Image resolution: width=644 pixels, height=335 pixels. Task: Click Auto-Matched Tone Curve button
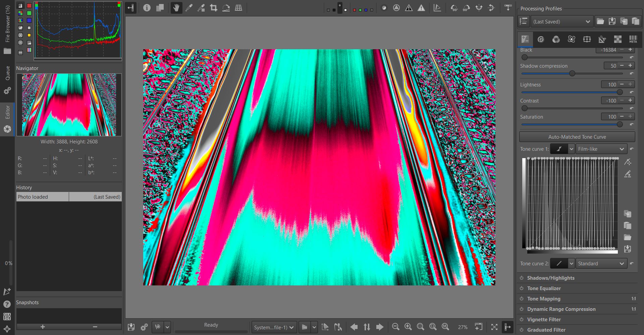click(577, 137)
